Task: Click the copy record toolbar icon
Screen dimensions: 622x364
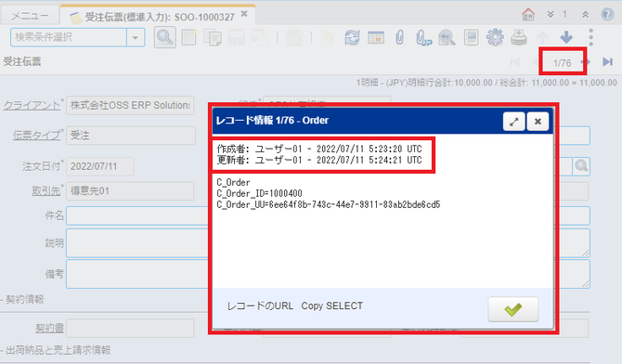Action: tap(213, 38)
